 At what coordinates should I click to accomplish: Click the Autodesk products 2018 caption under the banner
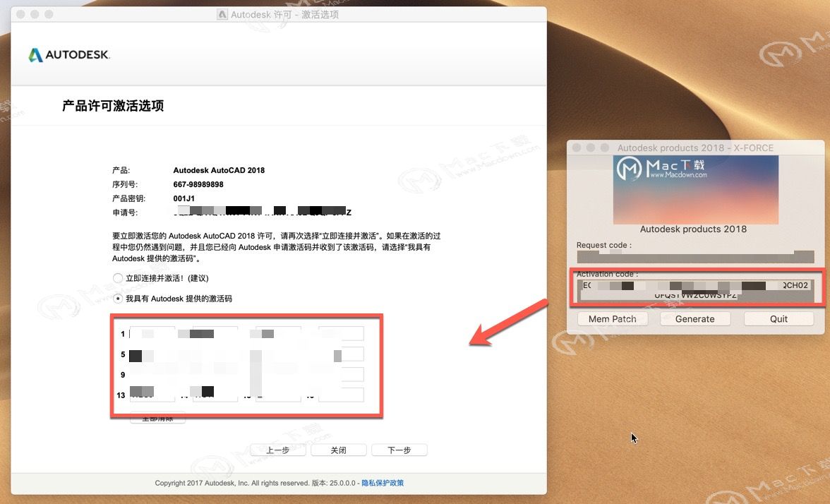coord(693,229)
